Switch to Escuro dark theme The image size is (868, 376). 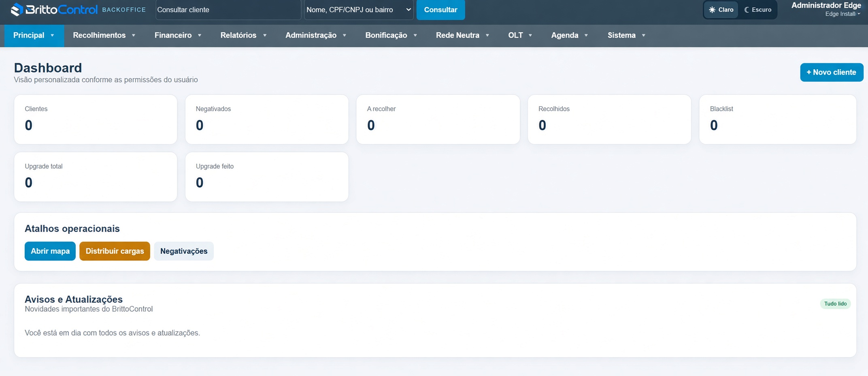(758, 10)
